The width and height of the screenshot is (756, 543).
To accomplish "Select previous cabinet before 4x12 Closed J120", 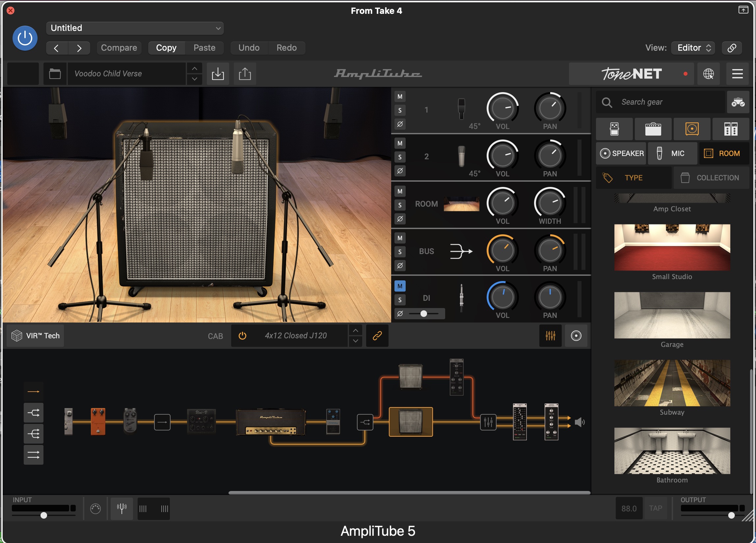I will click(356, 330).
